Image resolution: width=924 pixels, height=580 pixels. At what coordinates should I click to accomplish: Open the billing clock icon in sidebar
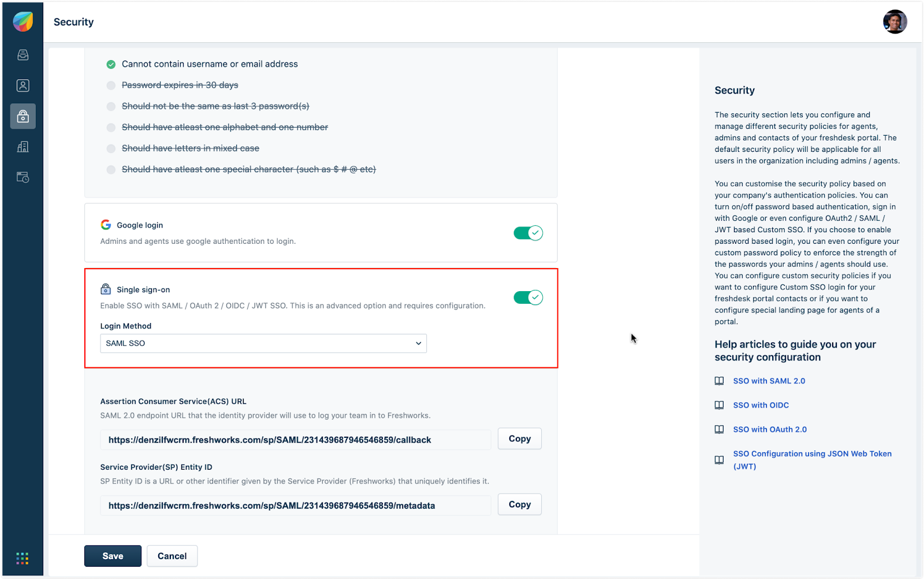(23, 177)
